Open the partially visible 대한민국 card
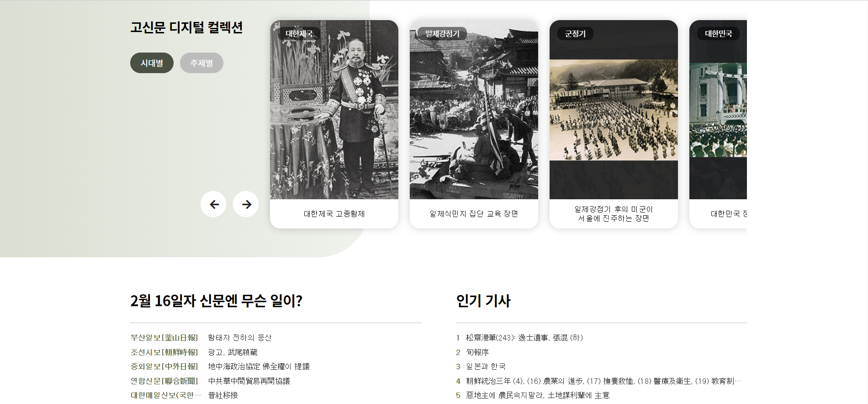 coord(718,124)
